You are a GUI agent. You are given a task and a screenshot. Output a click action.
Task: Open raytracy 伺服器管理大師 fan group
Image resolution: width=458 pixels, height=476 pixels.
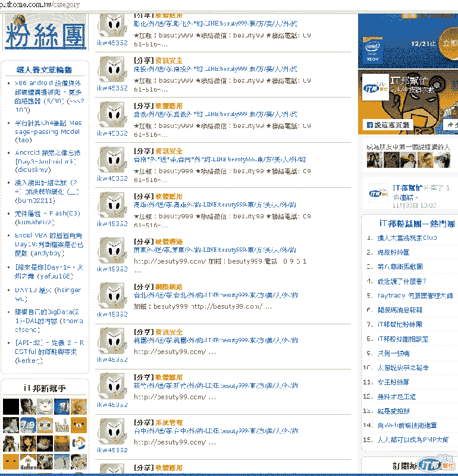click(415, 295)
